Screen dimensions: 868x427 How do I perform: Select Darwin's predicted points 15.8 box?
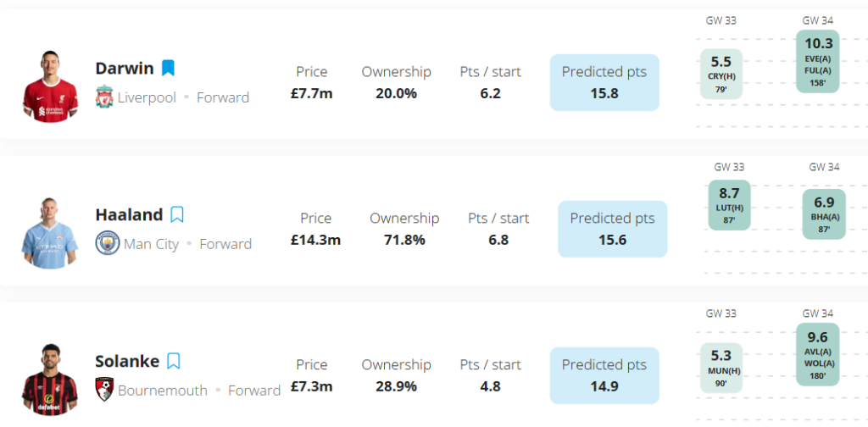click(x=604, y=82)
